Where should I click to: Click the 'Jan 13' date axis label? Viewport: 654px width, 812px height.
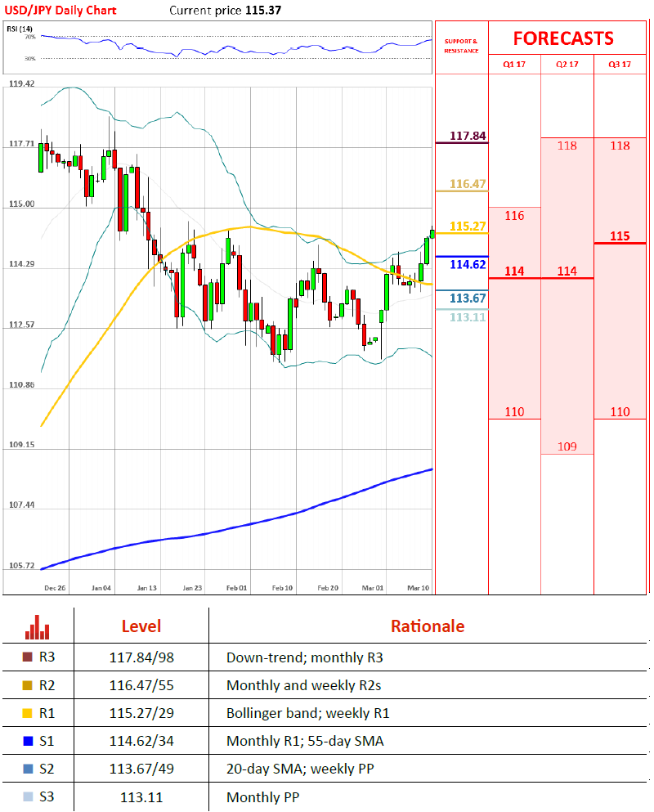146,588
